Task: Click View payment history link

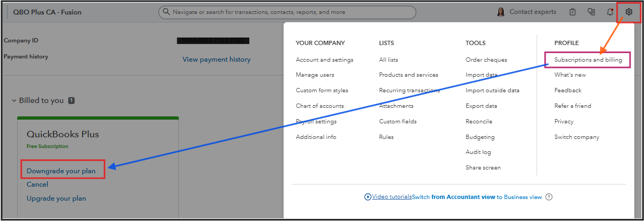Action: click(x=216, y=60)
